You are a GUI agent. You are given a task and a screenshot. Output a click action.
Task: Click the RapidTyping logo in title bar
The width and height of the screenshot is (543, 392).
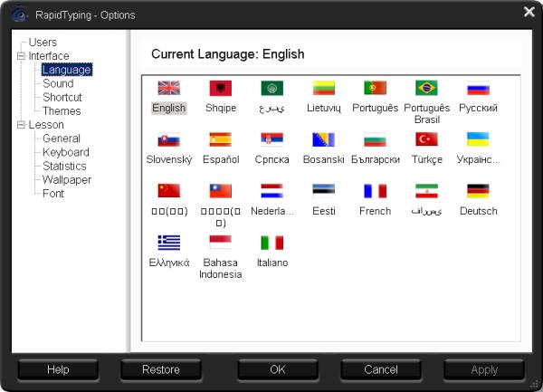tap(19, 14)
